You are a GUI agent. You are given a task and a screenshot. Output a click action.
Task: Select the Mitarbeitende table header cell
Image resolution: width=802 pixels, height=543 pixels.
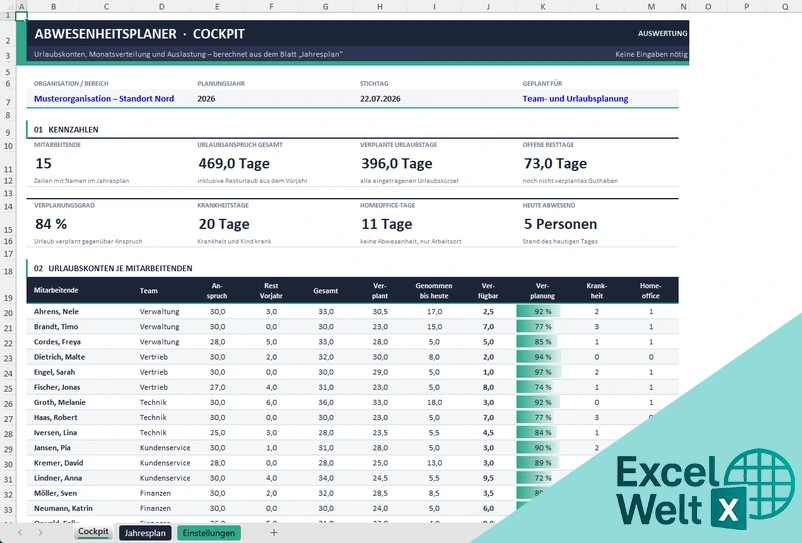coord(56,290)
